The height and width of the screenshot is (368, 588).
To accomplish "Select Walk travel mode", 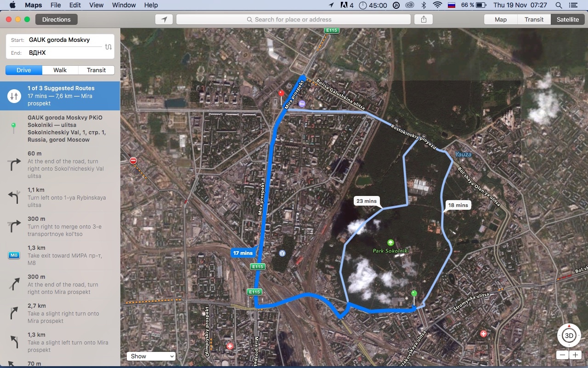I will pos(60,70).
